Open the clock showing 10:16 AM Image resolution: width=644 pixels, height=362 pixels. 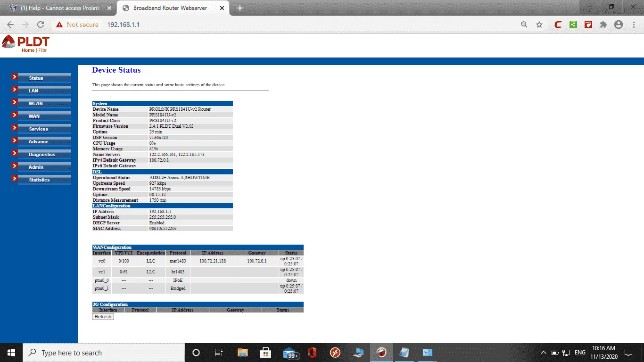tap(604, 353)
